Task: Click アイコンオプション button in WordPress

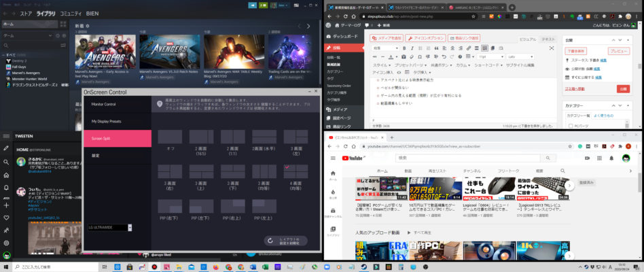Action: coord(425,38)
